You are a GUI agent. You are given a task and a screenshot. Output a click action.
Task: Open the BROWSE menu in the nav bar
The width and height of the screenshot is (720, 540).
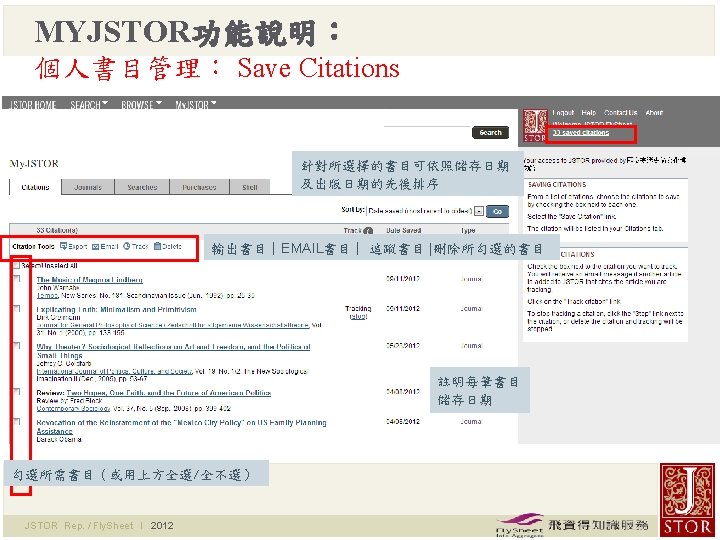click(x=141, y=105)
